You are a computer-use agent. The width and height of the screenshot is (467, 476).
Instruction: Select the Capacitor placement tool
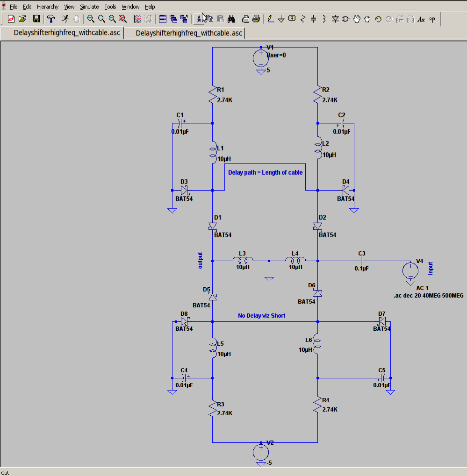[x=314, y=19]
